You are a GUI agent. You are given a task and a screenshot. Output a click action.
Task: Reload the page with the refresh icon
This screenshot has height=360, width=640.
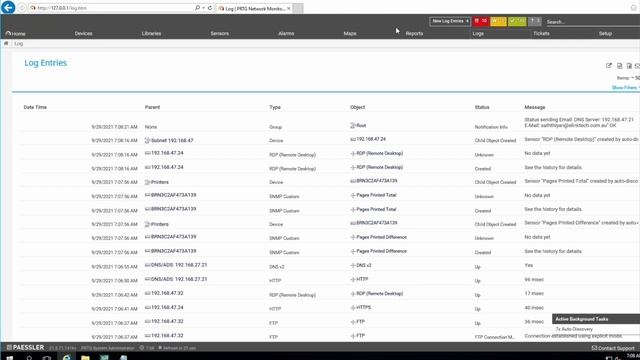coord(210,8)
